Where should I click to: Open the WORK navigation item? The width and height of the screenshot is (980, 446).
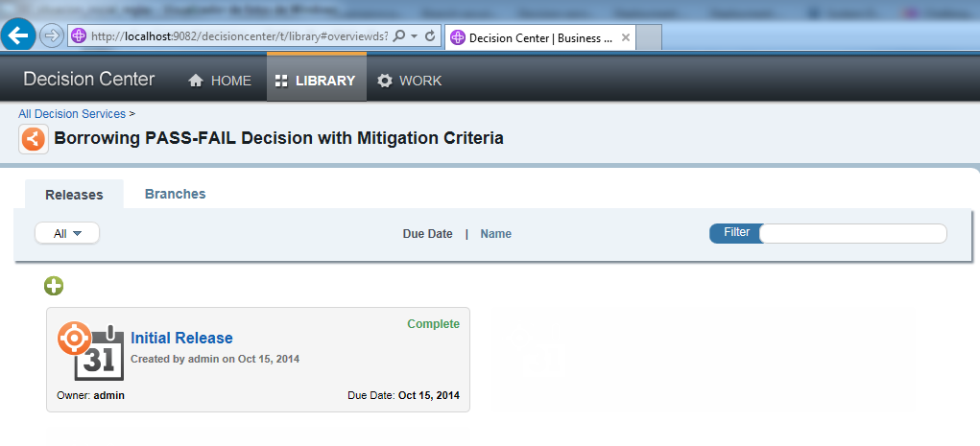pyautogui.click(x=410, y=81)
